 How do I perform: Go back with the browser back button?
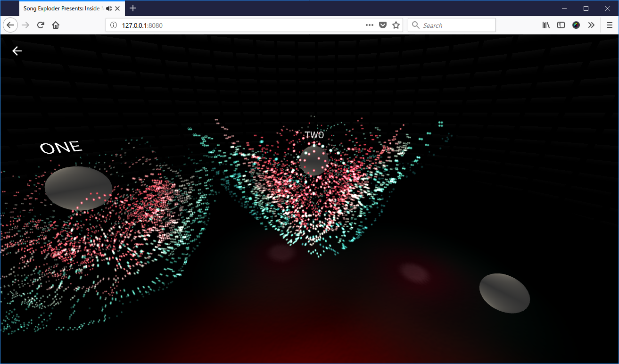point(10,25)
